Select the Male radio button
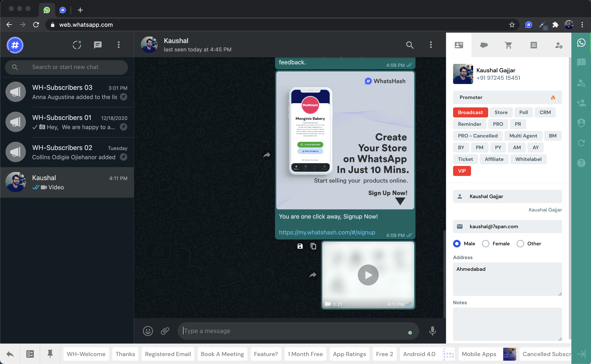Viewport: 591px width, 364px height. click(457, 244)
